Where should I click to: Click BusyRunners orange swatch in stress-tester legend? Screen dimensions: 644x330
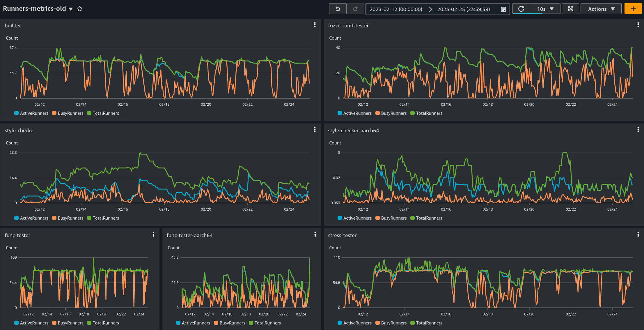pyautogui.click(x=377, y=323)
